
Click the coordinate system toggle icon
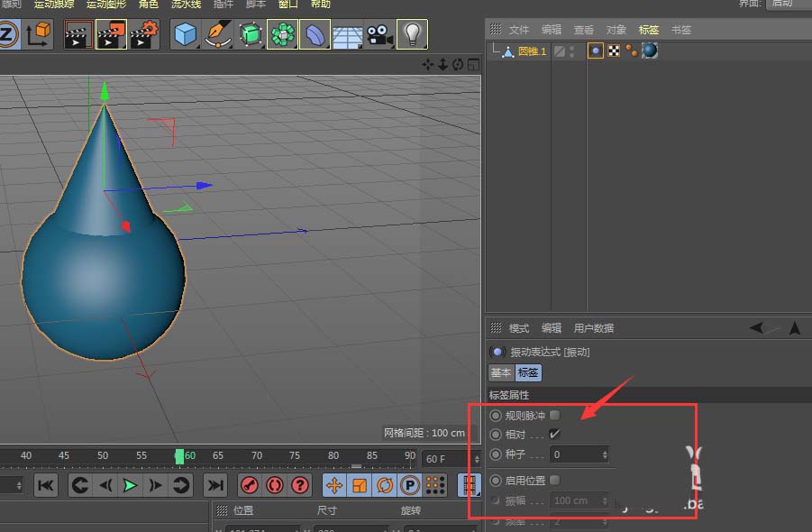pos(38,34)
